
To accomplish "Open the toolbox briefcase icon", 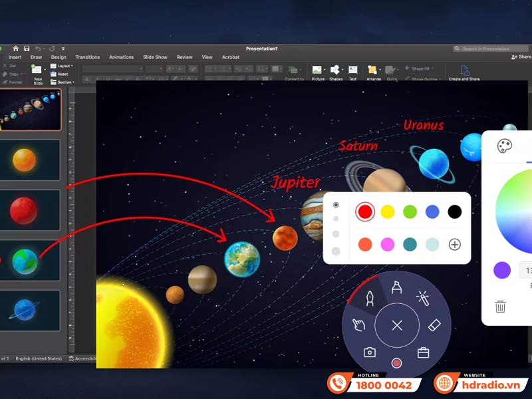I will tap(423, 352).
